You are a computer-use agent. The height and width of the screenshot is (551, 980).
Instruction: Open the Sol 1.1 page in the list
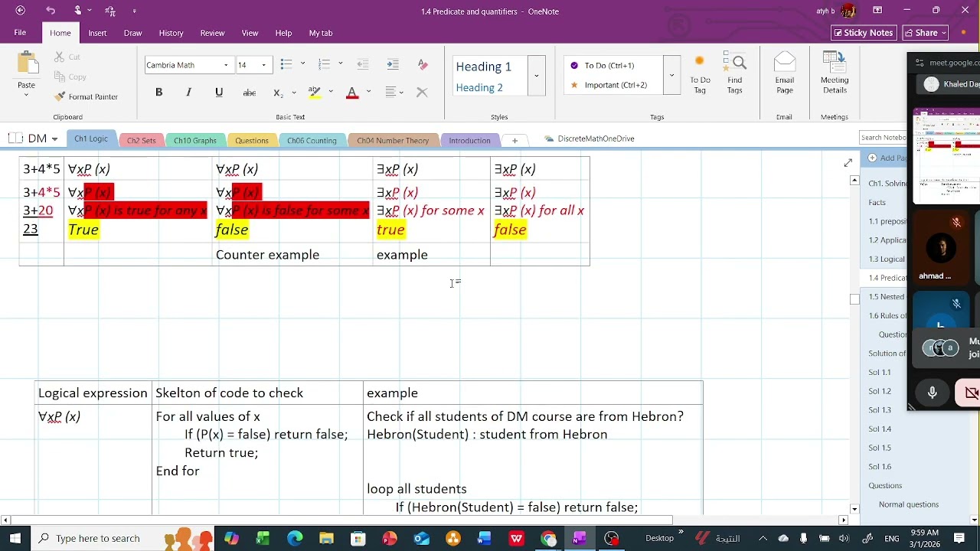(879, 372)
